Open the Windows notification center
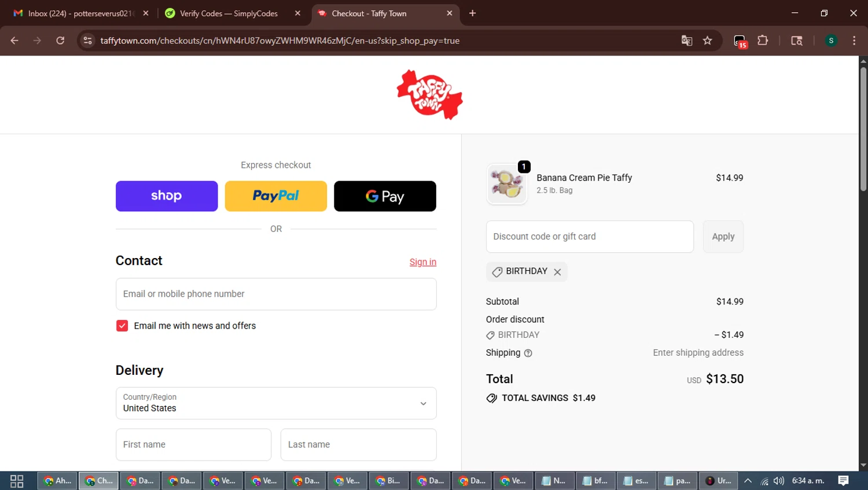Viewport: 868px width, 490px height. (x=844, y=481)
